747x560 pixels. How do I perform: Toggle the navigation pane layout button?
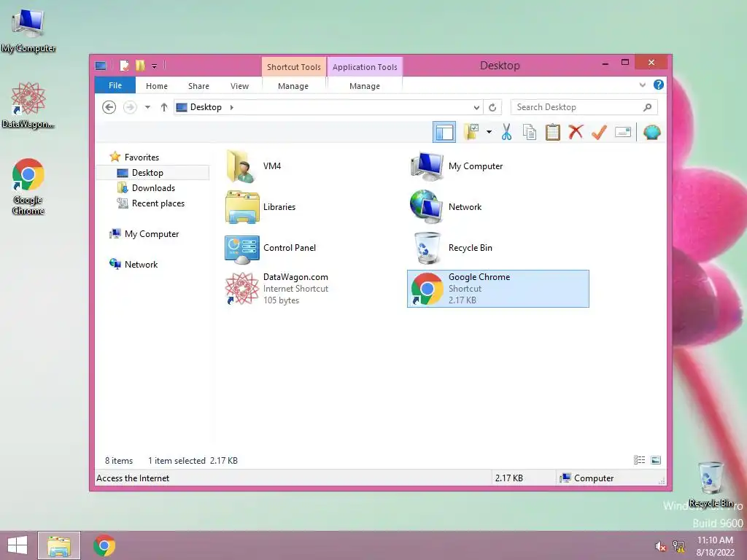click(444, 133)
